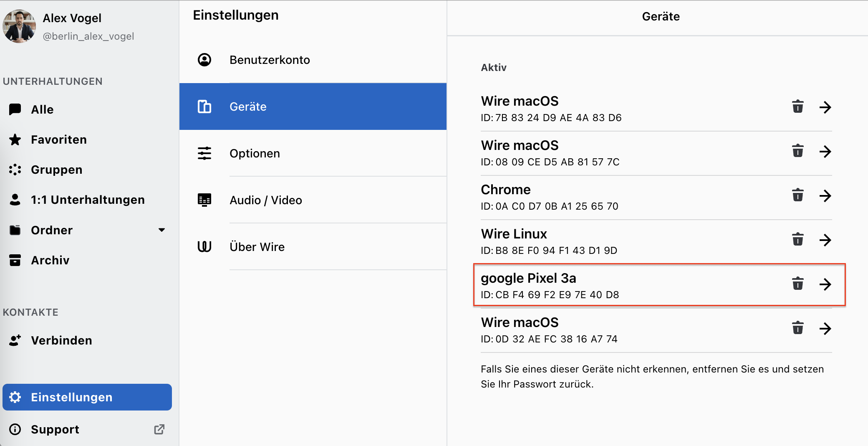This screenshot has width=868, height=446.
Task: Go to Audio / Video settings
Action: tap(313, 200)
